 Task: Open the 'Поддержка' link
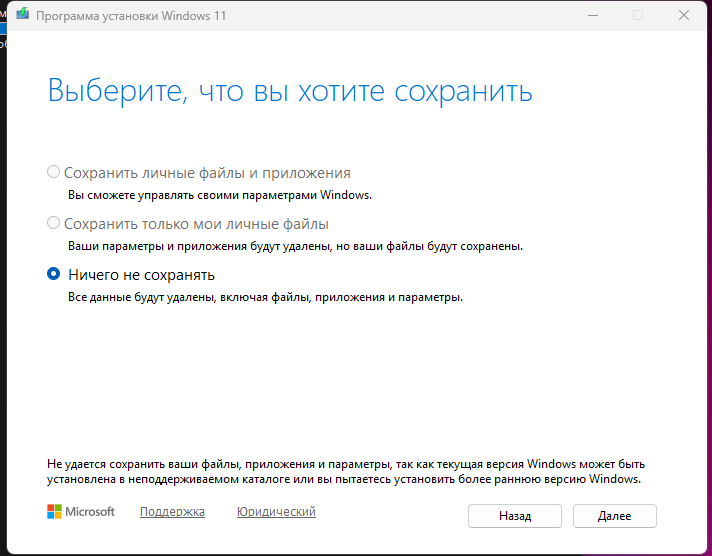point(172,511)
